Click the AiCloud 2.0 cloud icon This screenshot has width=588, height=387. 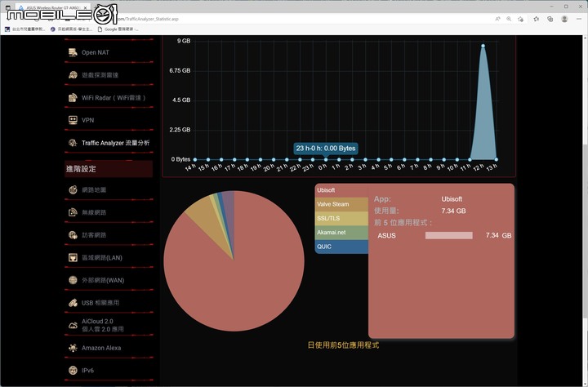tap(73, 325)
